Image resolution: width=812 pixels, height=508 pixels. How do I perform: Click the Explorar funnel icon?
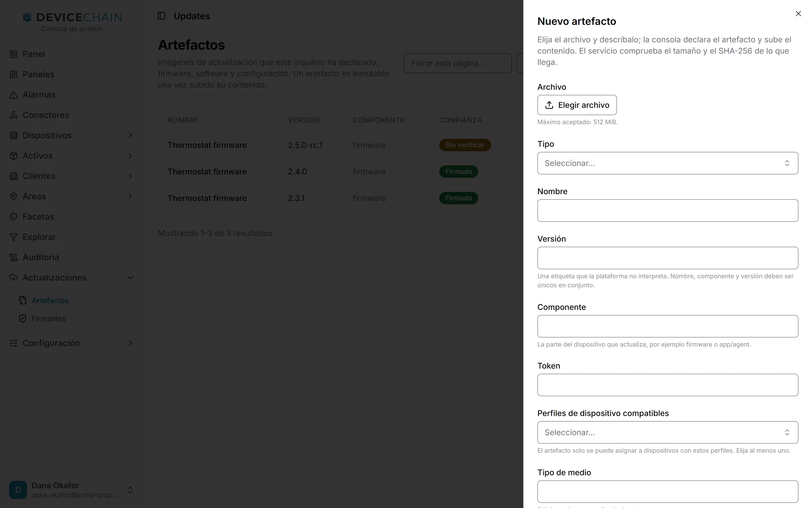point(14,237)
